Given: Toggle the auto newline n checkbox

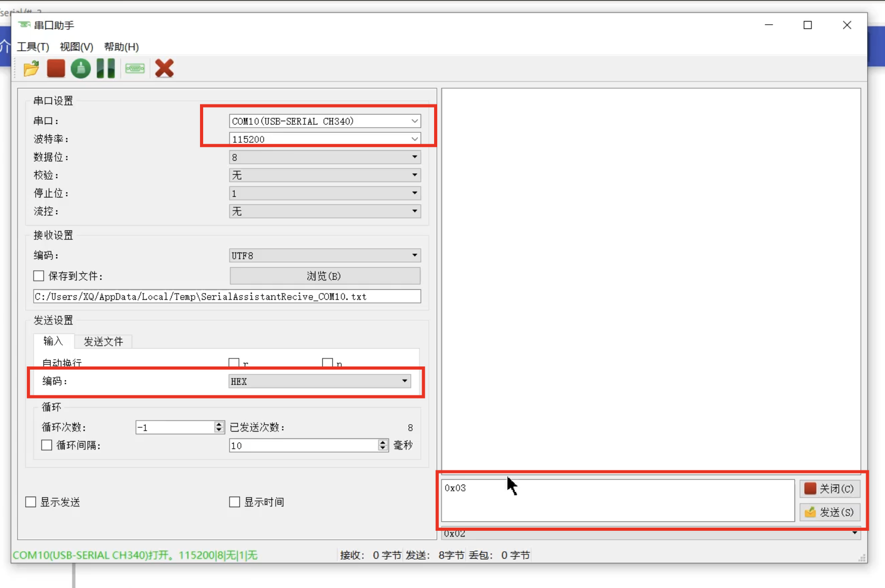Looking at the screenshot, I should point(328,363).
